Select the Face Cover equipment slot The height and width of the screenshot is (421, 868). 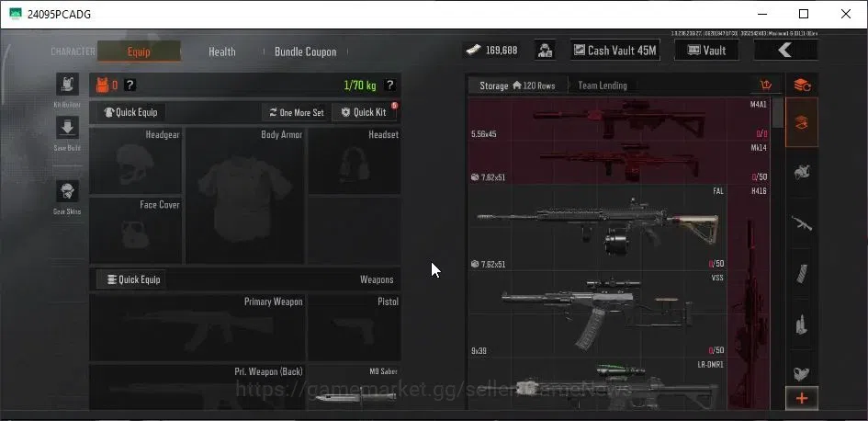click(x=136, y=231)
